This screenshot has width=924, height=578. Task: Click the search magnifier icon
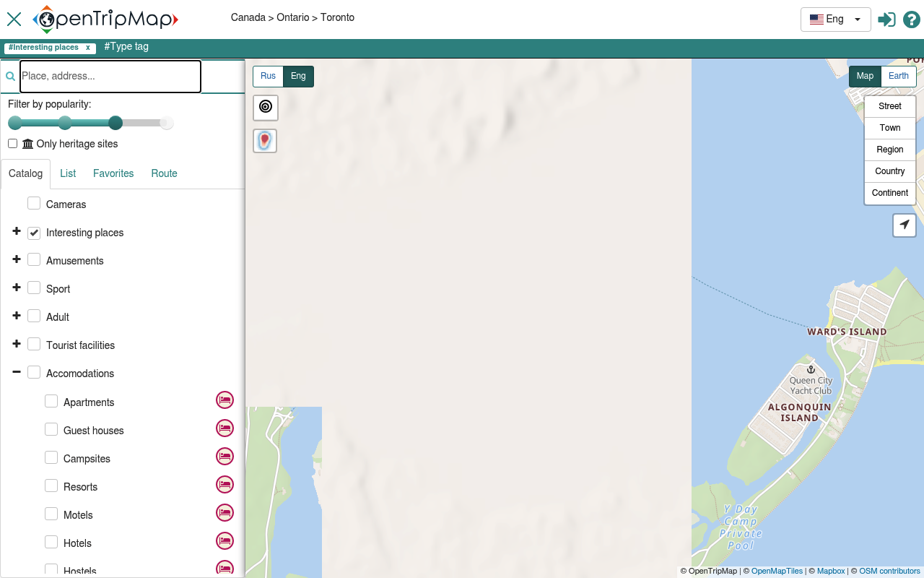(10, 76)
